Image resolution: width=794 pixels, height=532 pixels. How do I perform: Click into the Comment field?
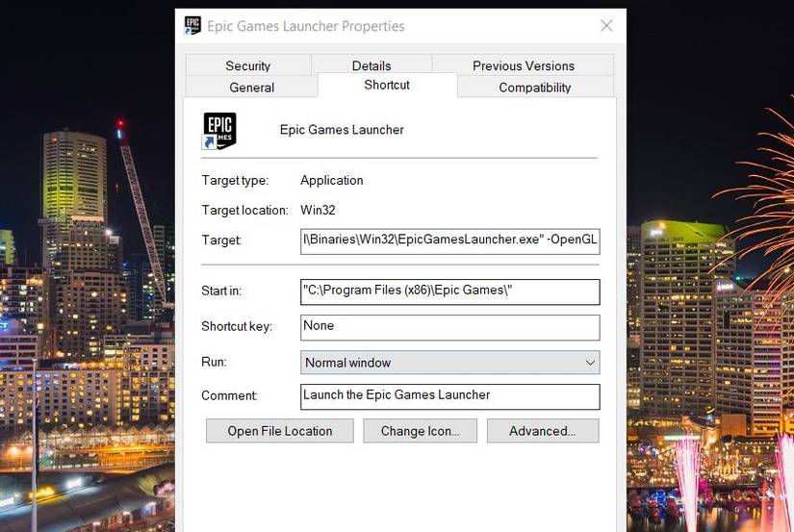click(449, 396)
